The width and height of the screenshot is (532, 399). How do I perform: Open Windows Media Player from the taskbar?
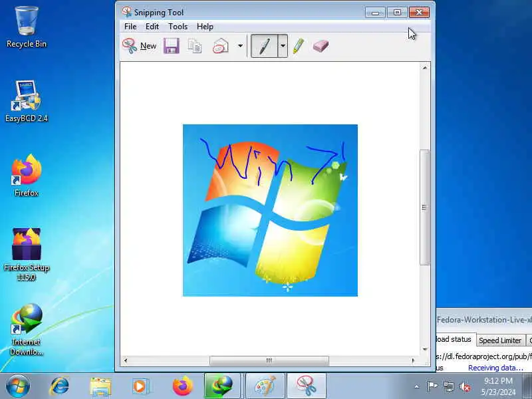[x=140, y=386]
